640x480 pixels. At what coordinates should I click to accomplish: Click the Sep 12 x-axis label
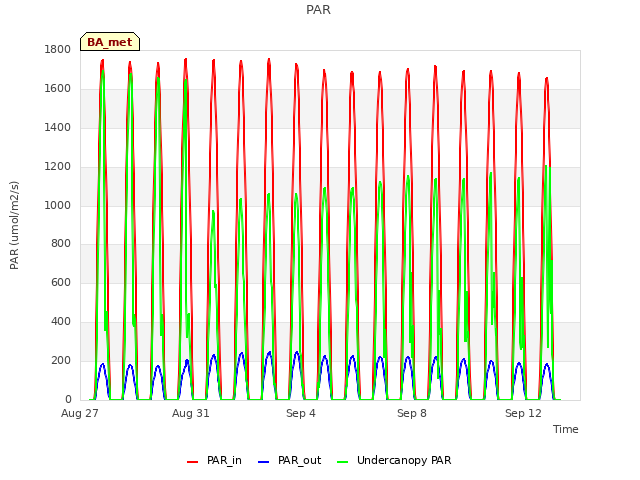(x=523, y=413)
